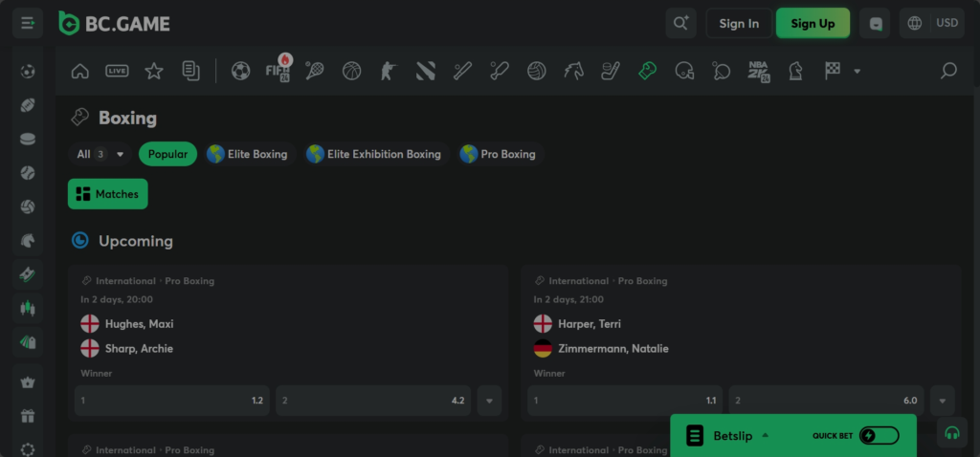This screenshot has width=980, height=457.
Task: Select the horse racing icon in the sports bar
Action: [x=574, y=71]
